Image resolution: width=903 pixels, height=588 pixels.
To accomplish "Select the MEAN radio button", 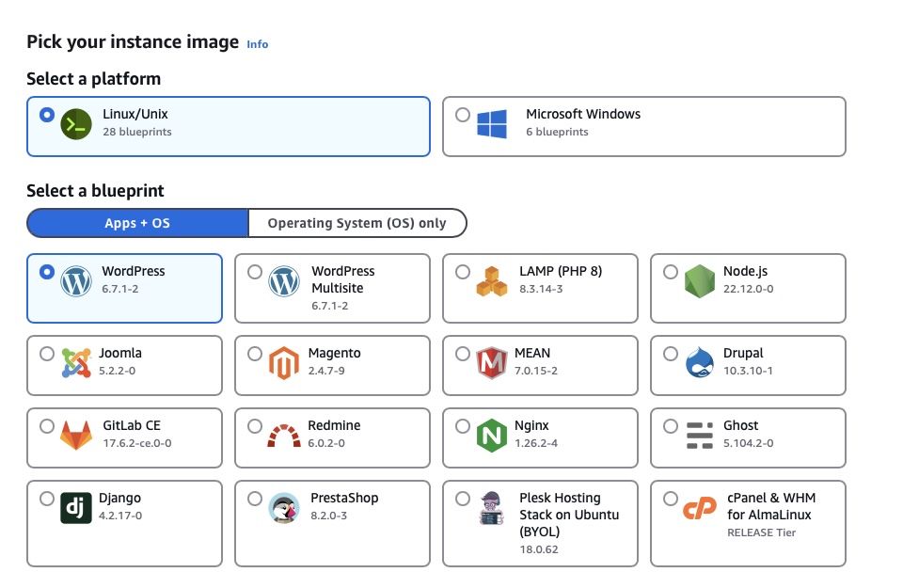I will click(x=463, y=354).
